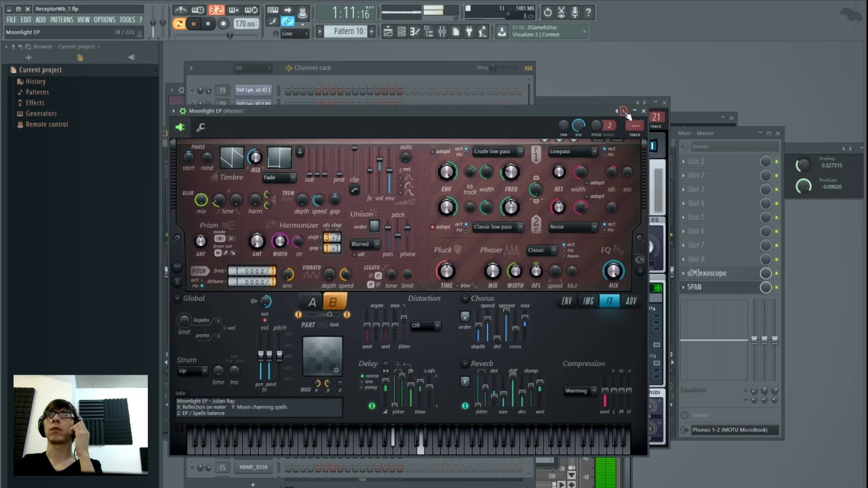Click the Chorus order button icon

point(465,317)
